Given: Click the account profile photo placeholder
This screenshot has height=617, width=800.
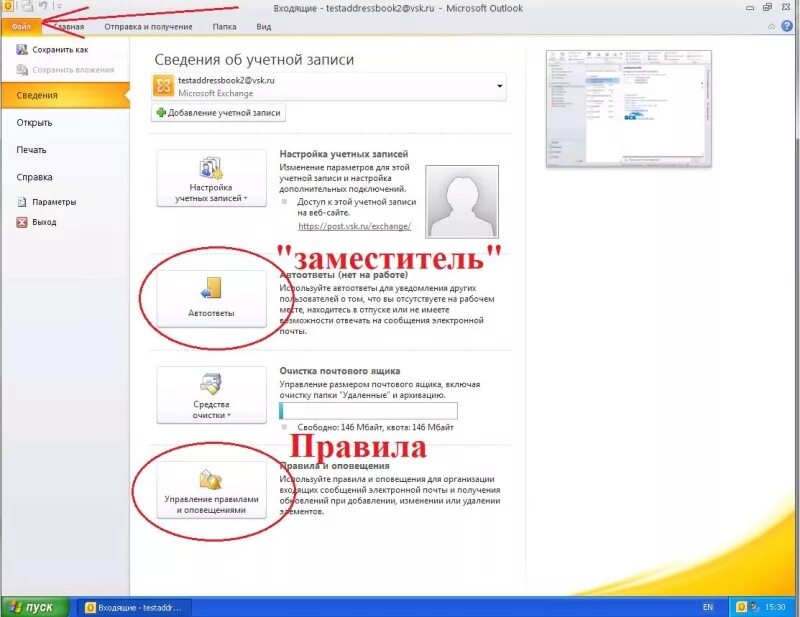Looking at the screenshot, I should 462,202.
